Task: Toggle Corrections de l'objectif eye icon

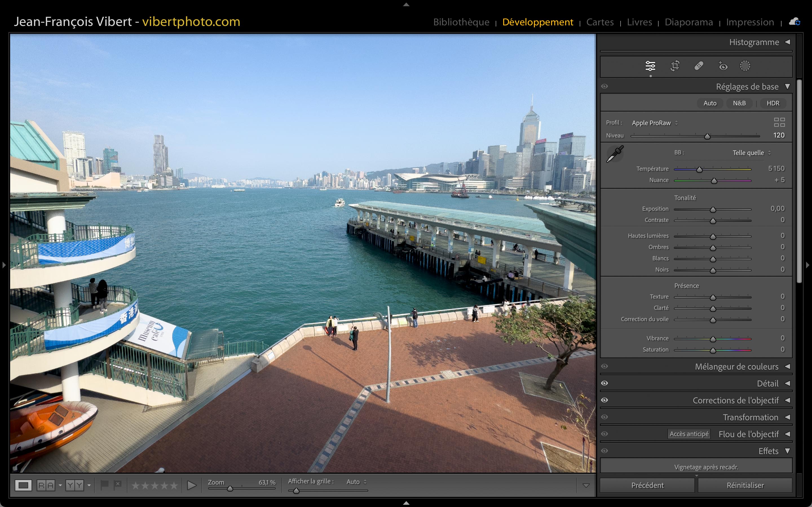Action: point(604,400)
